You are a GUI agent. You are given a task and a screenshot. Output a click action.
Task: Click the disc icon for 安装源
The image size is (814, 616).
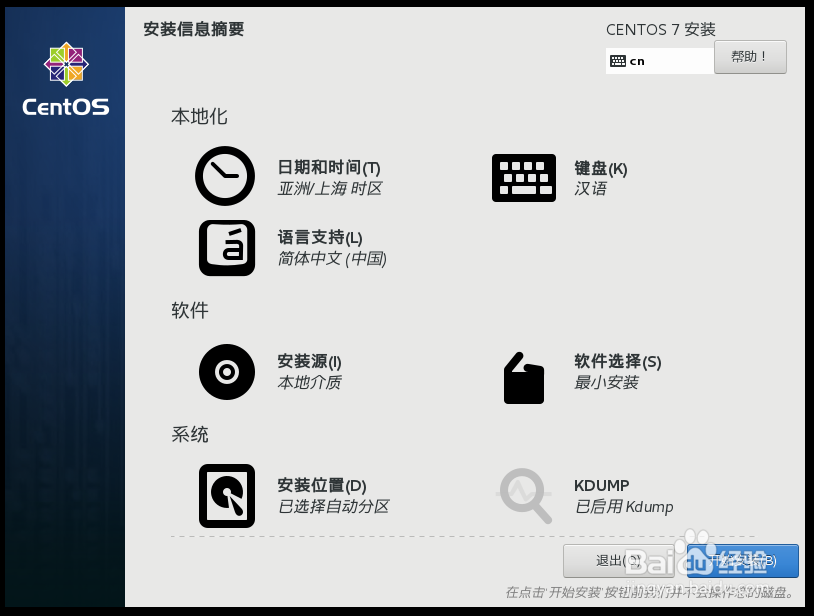coord(226,372)
